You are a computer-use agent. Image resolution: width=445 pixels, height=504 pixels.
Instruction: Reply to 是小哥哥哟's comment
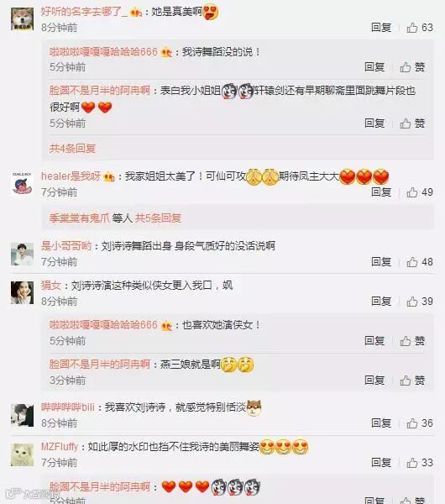(381, 262)
